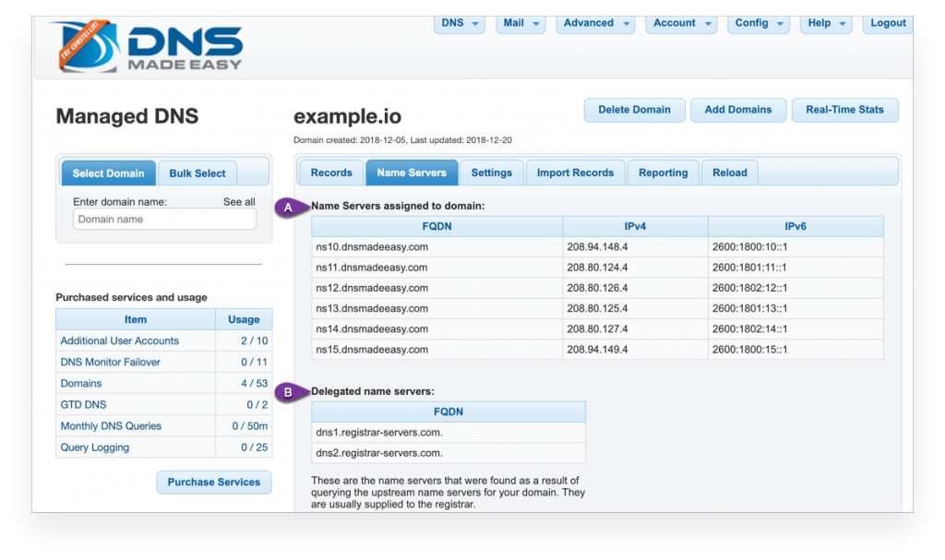Click the IPv6 address 2600:1800:10::1
The height and width of the screenshot is (560, 945).
[749, 246]
